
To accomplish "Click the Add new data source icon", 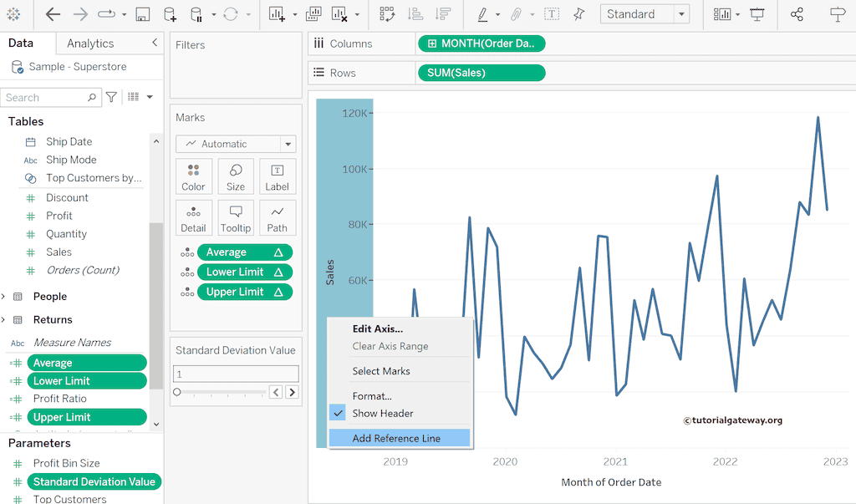I will [x=170, y=14].
